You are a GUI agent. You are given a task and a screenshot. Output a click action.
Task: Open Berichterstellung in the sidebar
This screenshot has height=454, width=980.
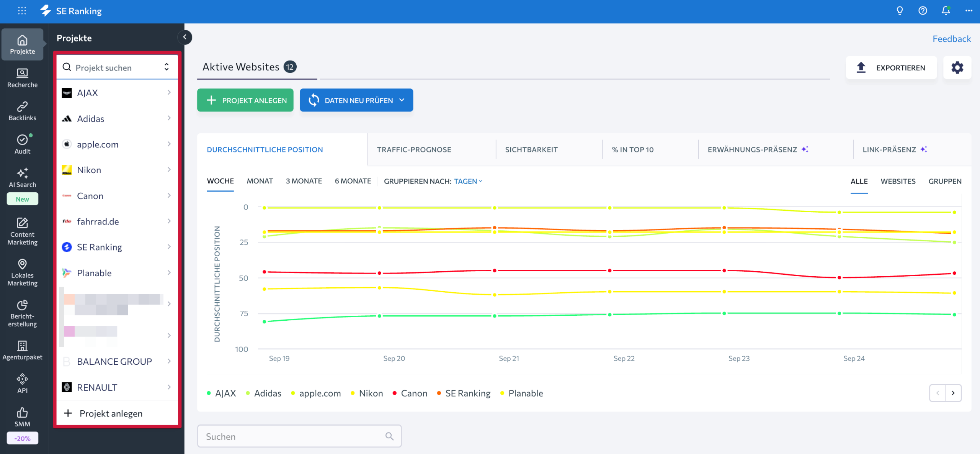pyautogui.click(x=22, y=313)
